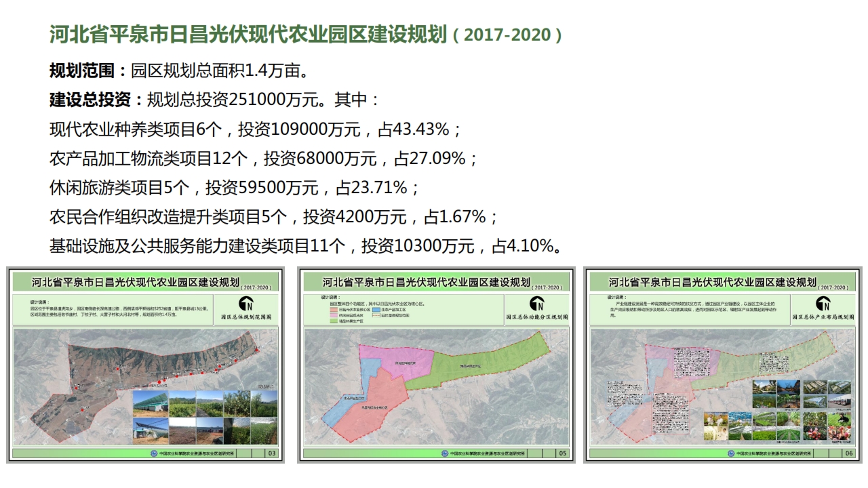
Task: Click the green legend swatch on zoning map
Action: (x=334, y=321)
